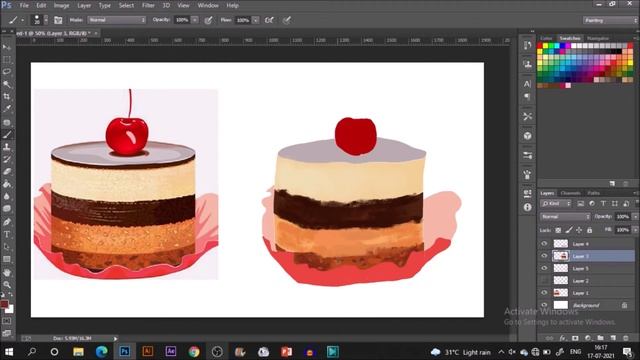Screen dimensions: 640x360
Task: Select the Horizontal Type tool
Action: (x=7, y=235)
